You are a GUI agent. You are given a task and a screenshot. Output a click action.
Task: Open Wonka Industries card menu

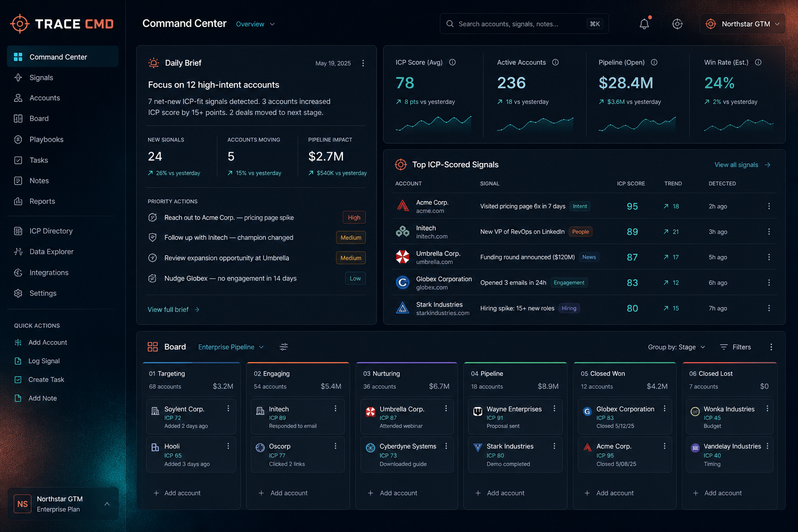point(767,409)
